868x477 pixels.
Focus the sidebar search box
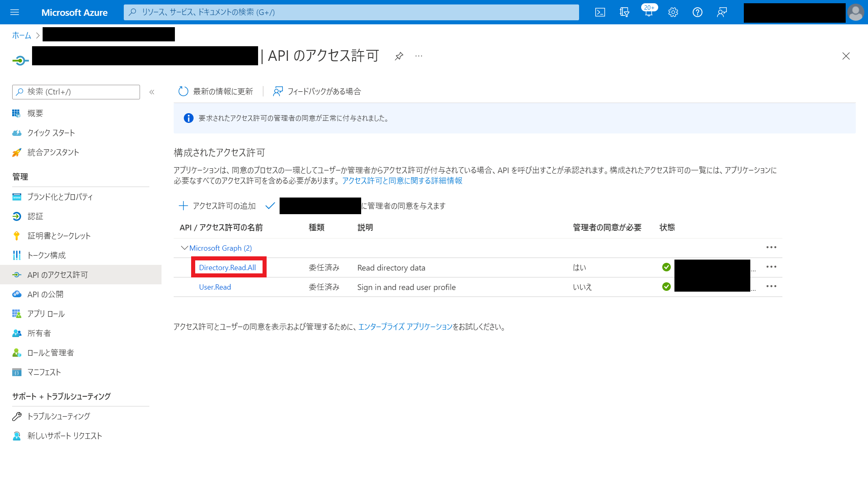click(76, 92)
